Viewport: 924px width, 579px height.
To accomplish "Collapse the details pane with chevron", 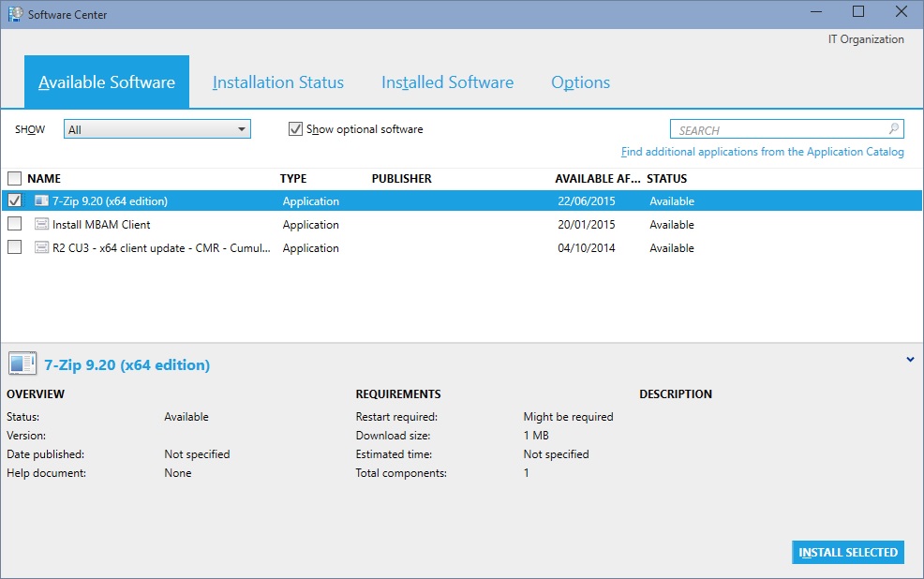I will point(910,359).
